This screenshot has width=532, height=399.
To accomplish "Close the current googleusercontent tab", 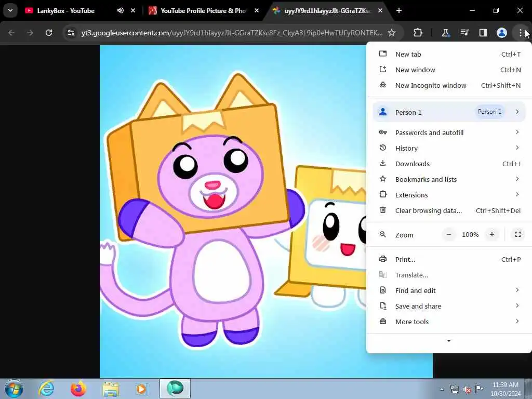I will point(380,10).
